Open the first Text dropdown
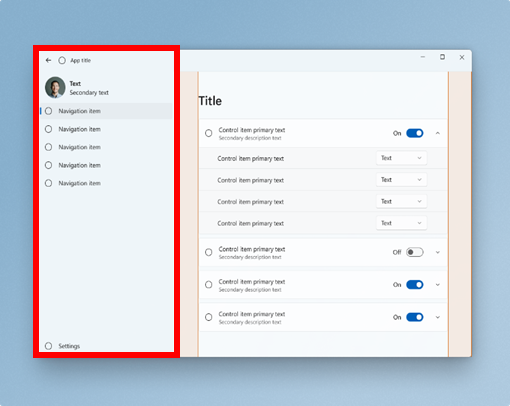The image size is (510, 406). pyautogui.click(x=401, y=158)
